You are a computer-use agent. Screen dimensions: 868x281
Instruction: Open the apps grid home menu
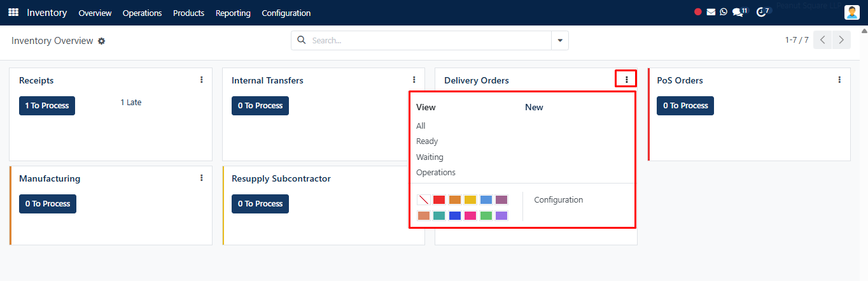tap(13, 12)
